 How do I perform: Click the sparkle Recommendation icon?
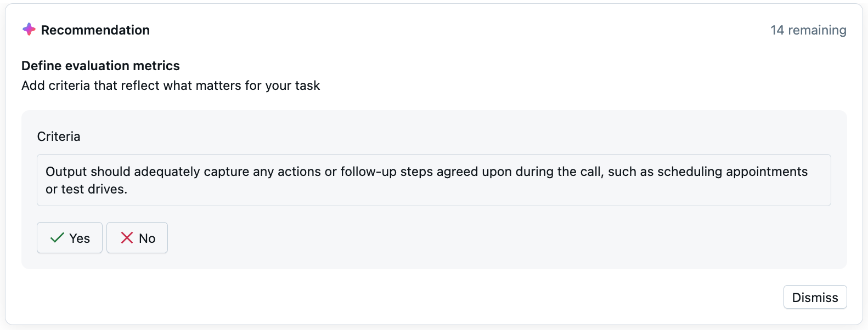pyautogui.click(x=29, y=30)
